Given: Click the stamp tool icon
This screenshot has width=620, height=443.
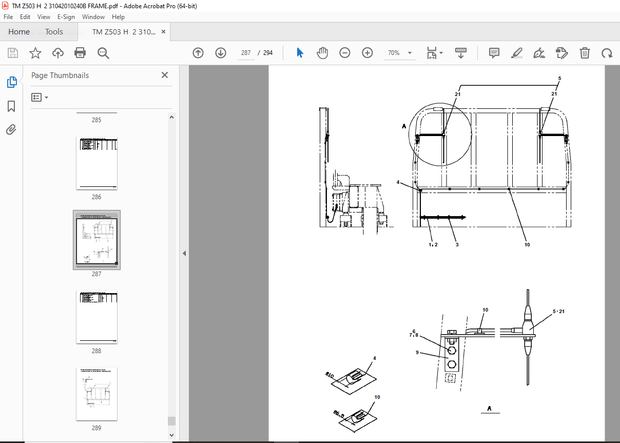Looking at the screenshot, I should click(561, 53).
